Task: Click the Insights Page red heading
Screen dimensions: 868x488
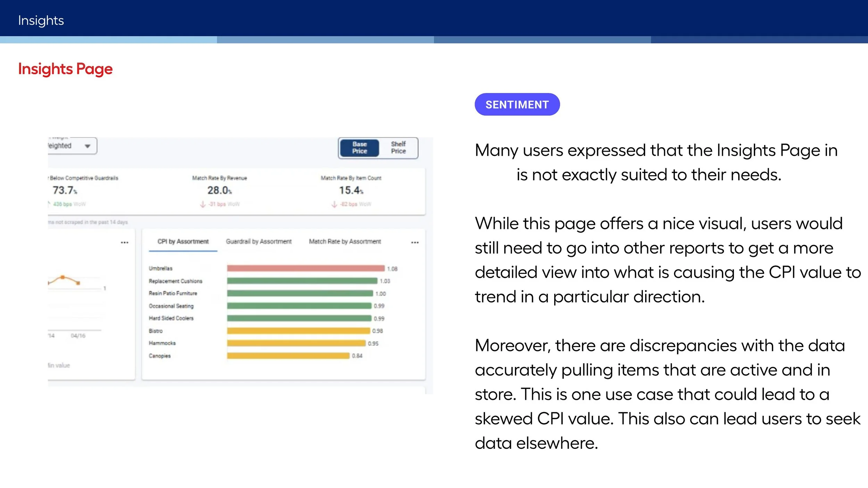Action: 65,69
